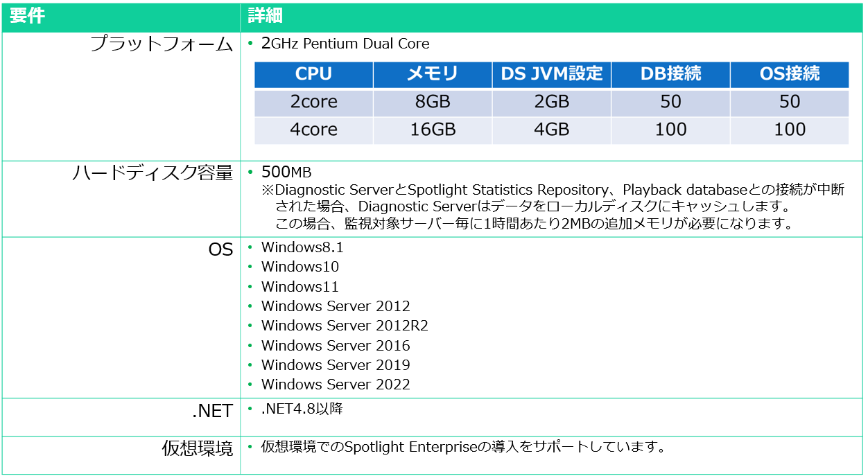
Task: Select the プラットフォーム row label
Action: tap(162, 44)
